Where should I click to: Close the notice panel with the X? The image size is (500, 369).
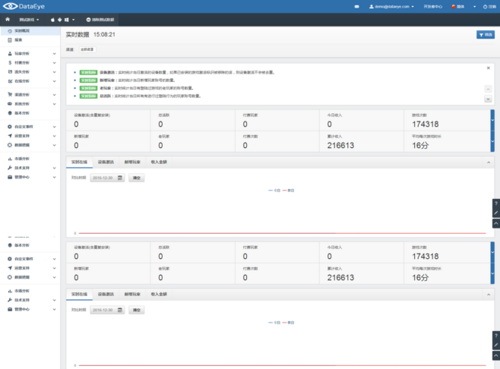(488, 68)
